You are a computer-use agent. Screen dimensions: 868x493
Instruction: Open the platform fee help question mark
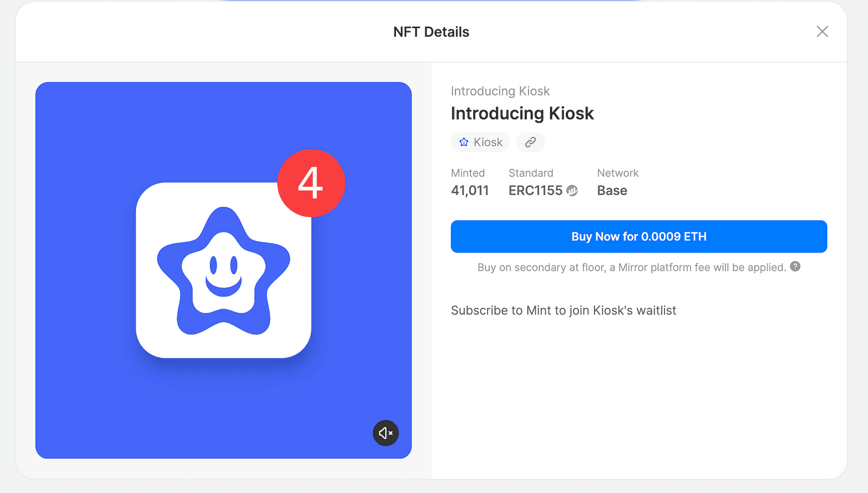pyautogui.click(x=795, y=266)
